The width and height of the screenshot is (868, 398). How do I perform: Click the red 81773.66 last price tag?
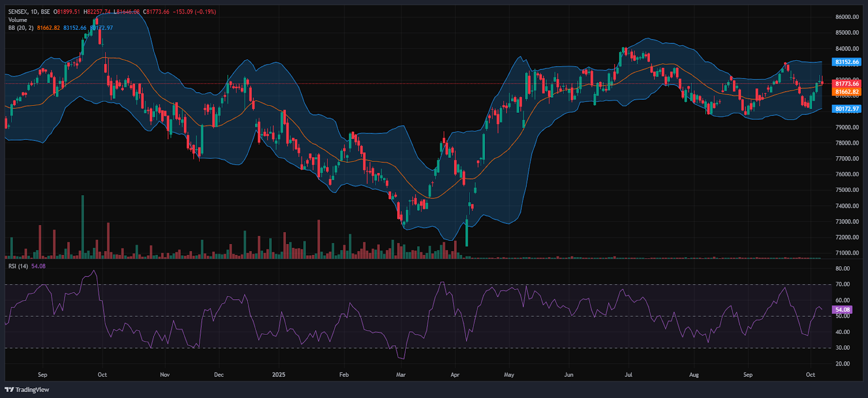[x=846, y=84]
